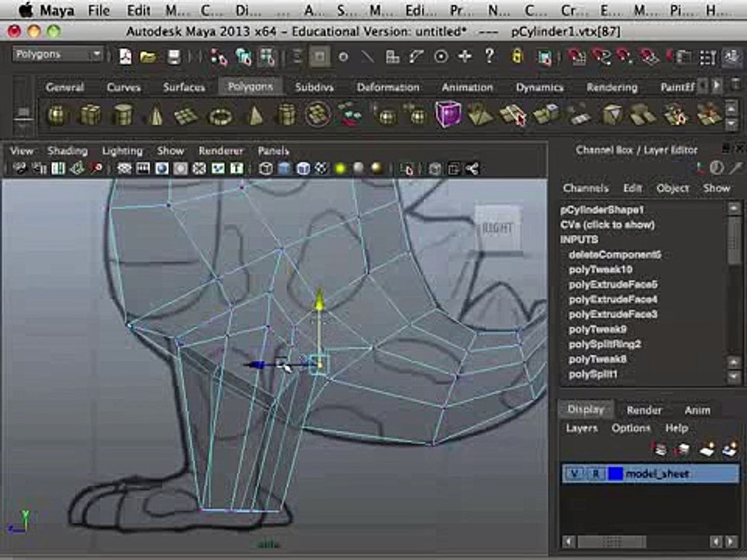Open the Render layer tab

click(x=644, y=410)
